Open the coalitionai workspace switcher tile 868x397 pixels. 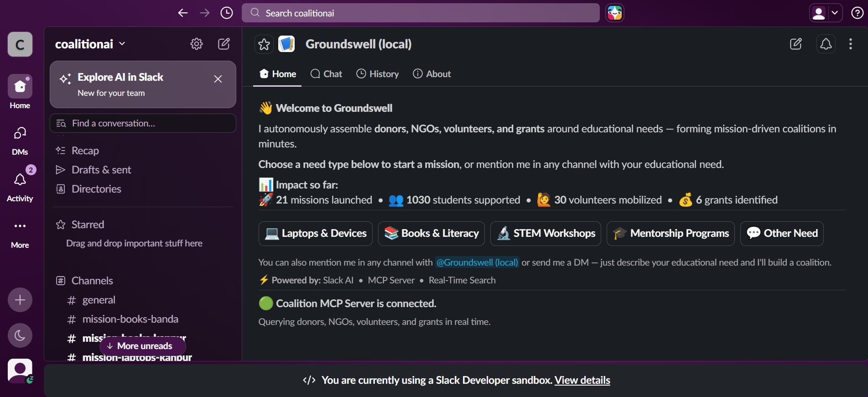click(x=20, y=44)
